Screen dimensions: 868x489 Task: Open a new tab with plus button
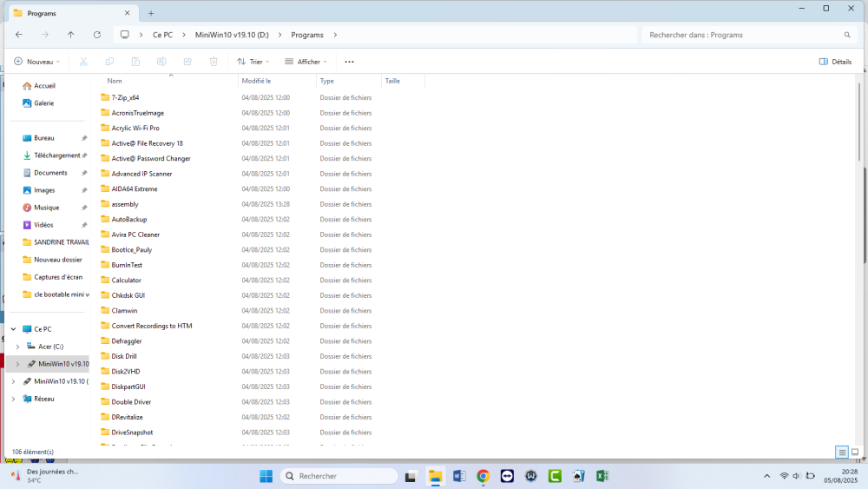pyautogui.click(x=151, y=13)
